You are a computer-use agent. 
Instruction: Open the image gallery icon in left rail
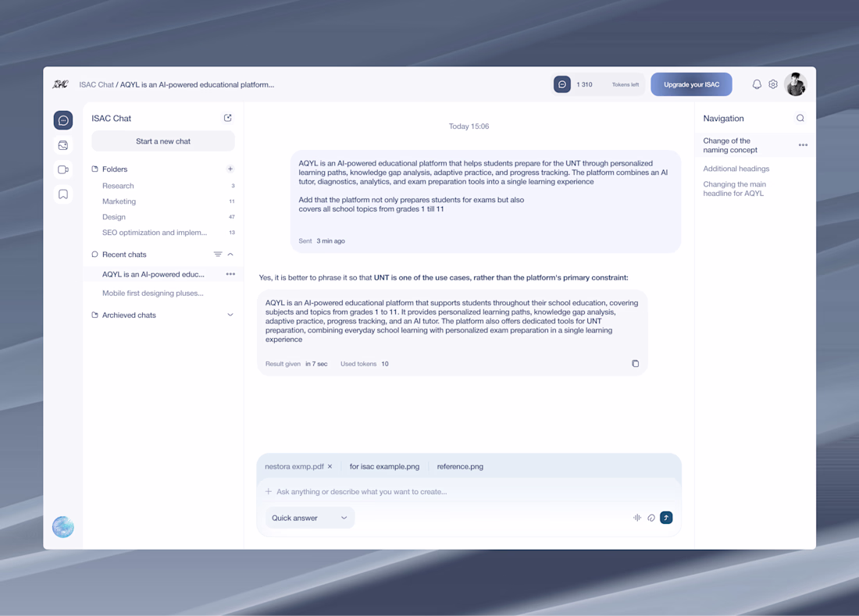point(63,145)
